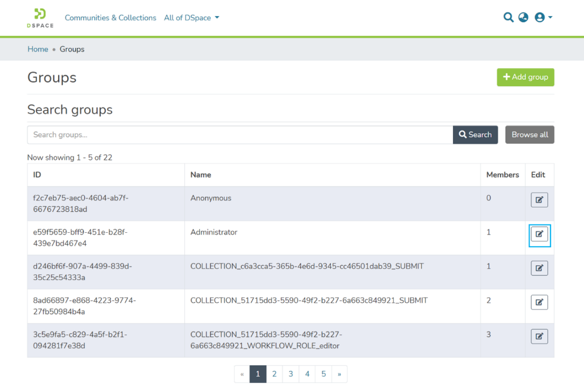Go to next page using » arrow

(x=339, y=374)
